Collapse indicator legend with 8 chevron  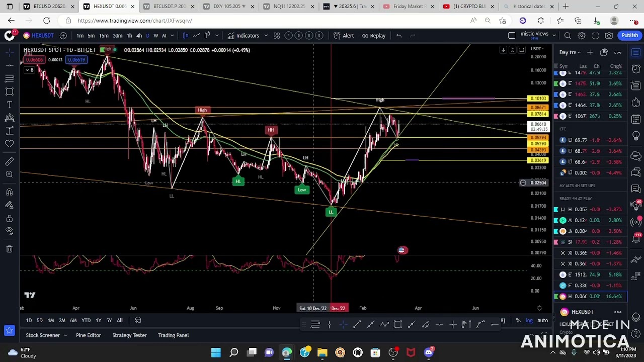click(29, 70)
